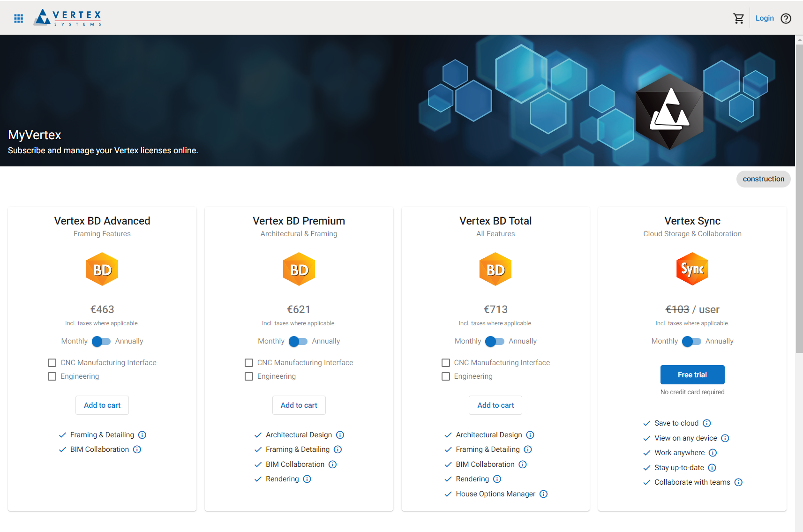This screenshot has height=532, width=803.
Task: Click the 'Architectural & Framing' subtitle
Action: [x=299, y=234]
